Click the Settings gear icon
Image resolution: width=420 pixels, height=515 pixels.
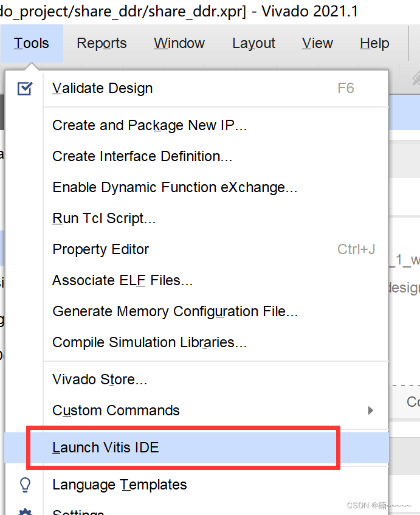tap(26, 512)
